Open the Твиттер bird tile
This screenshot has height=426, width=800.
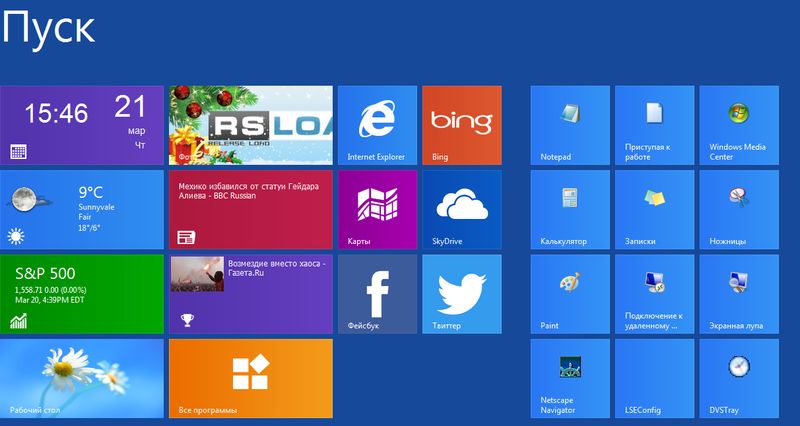(462, 294)
